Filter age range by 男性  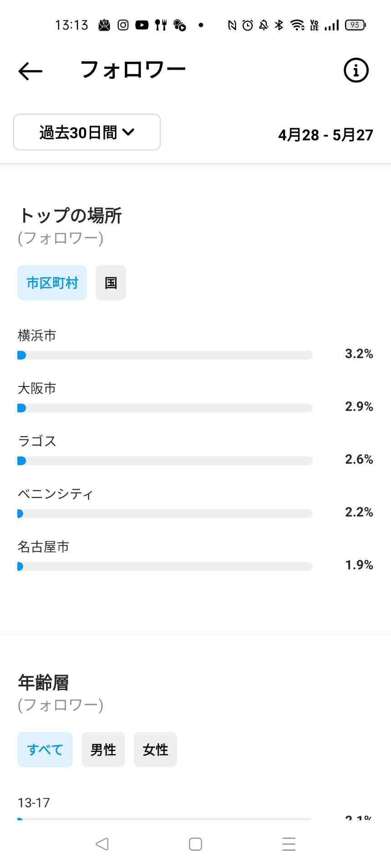click(103, 750)
